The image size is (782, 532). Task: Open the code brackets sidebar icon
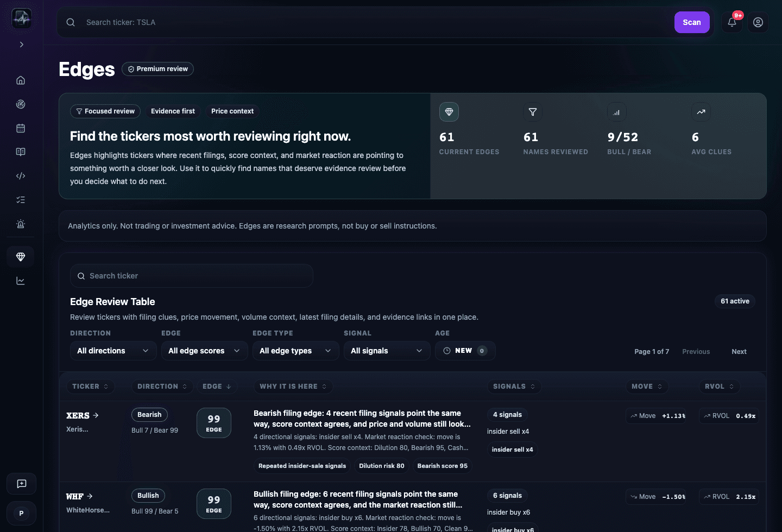click(x=21, y=176)
